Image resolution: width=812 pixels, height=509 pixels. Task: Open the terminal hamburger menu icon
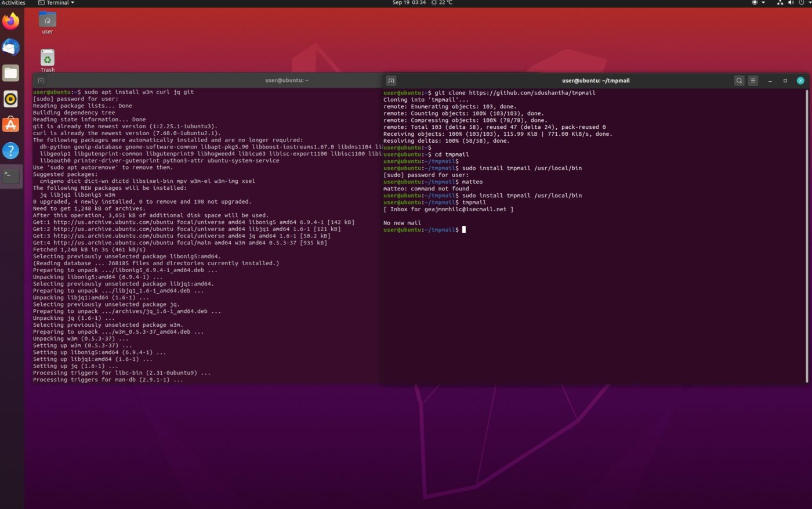(x=753, y=81)
